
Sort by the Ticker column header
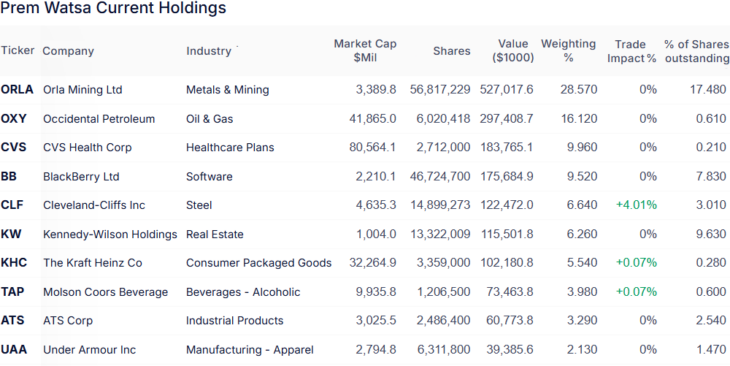tap(17, 50)
